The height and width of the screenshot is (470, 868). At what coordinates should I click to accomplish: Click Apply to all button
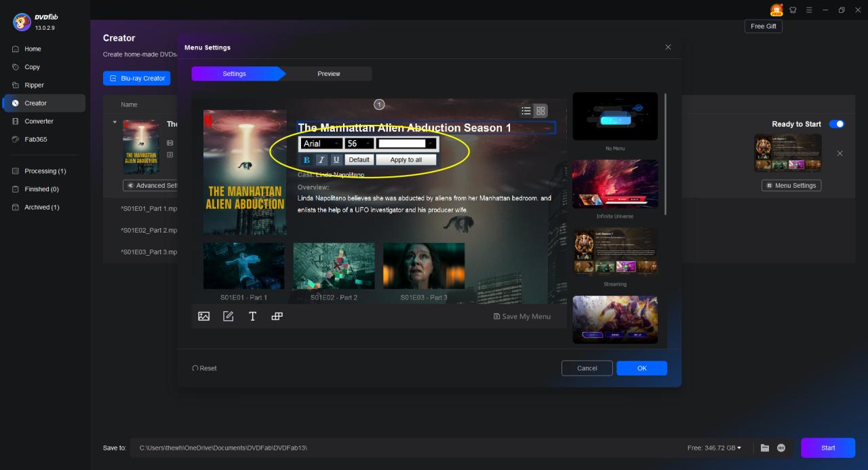coord(406,160)
